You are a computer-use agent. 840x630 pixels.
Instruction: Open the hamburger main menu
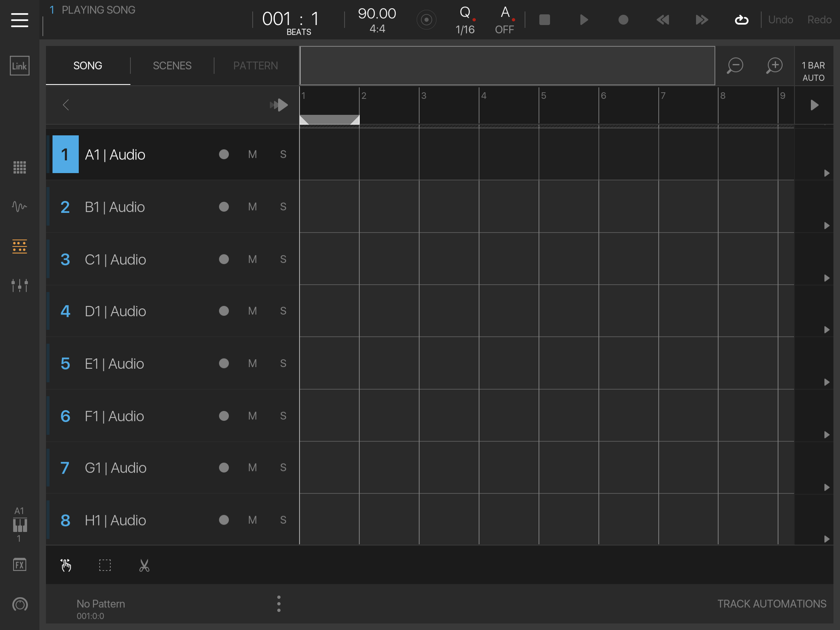tap(20, 20)
